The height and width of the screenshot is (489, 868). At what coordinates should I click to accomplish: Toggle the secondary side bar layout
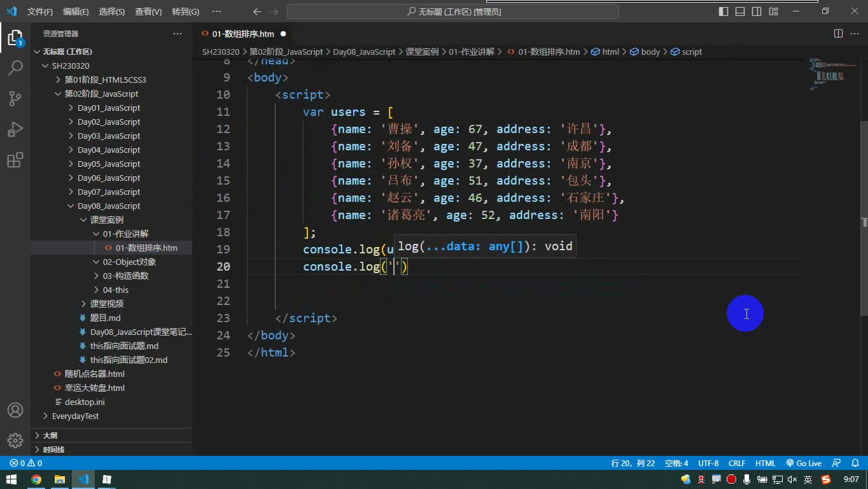click(757, 11)
